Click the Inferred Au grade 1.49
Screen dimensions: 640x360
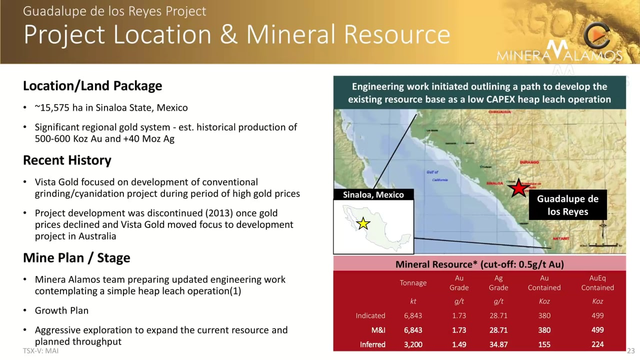(x=459, y=344)
